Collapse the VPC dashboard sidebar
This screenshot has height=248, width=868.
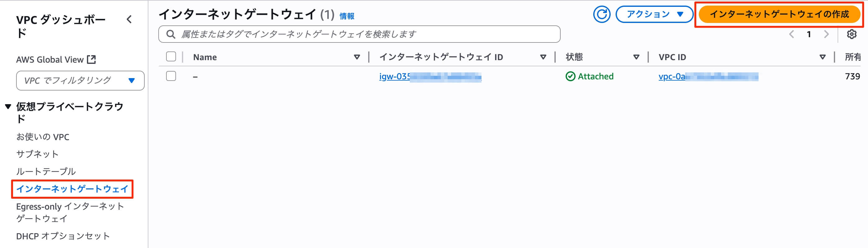coord(129,20)
